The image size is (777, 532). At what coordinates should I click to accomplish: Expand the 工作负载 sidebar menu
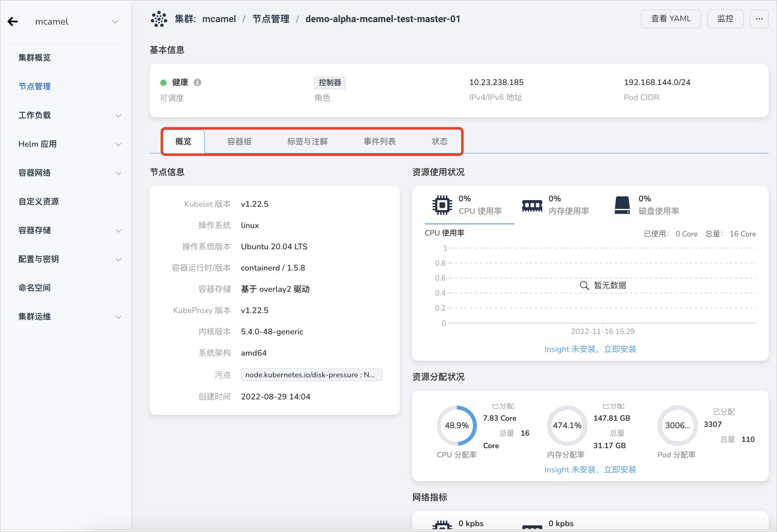tap(70, 115)
